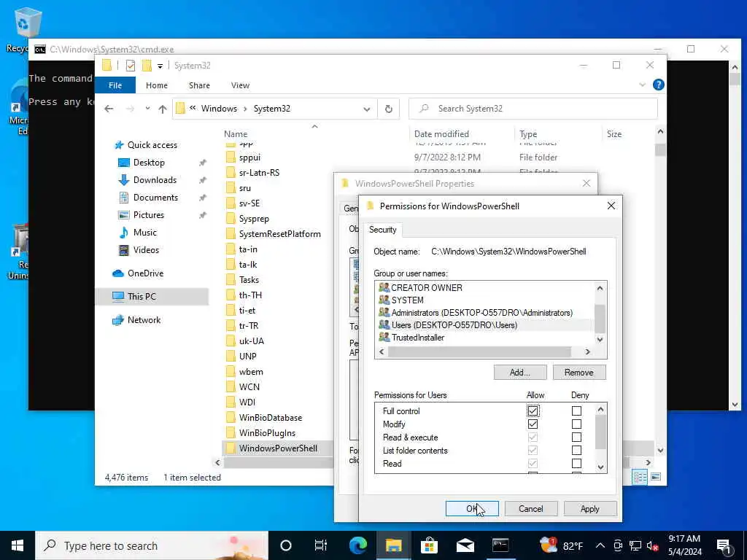Toggle Allow Modify checkbox
This screenshot has width=747, height=560.
click(533, 424)
